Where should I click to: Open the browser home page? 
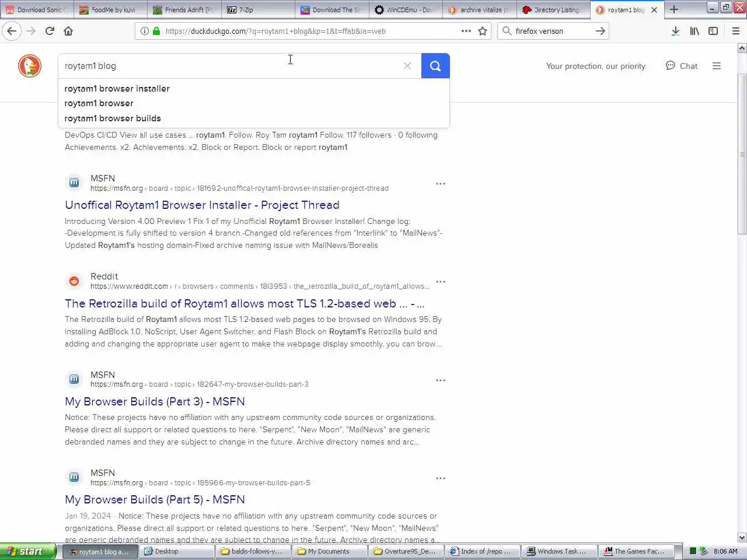click(68, 31)
